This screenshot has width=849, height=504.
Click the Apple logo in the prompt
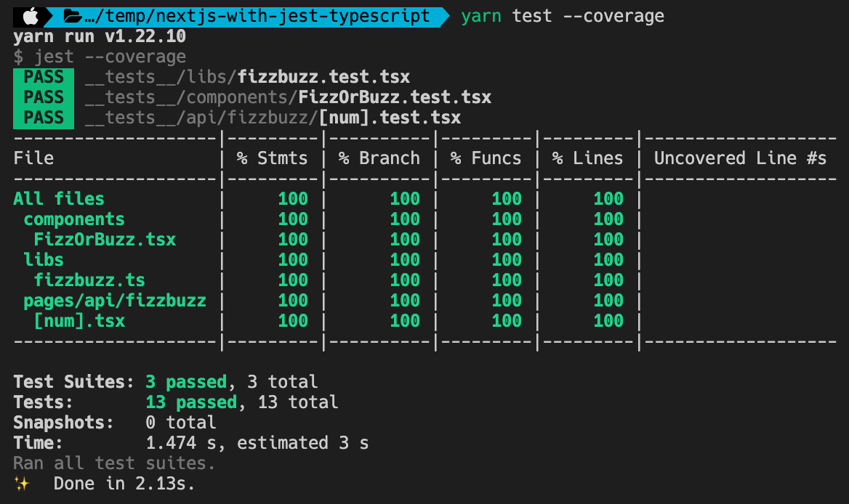[31, 16]
